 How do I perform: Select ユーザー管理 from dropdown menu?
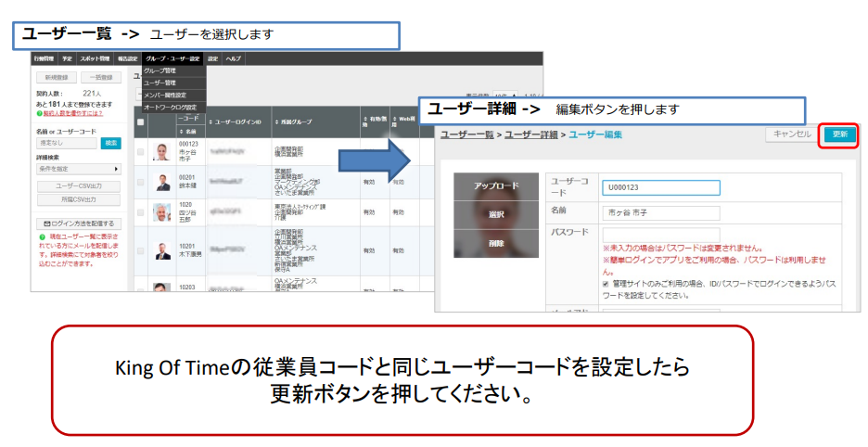tap(173, 83)
